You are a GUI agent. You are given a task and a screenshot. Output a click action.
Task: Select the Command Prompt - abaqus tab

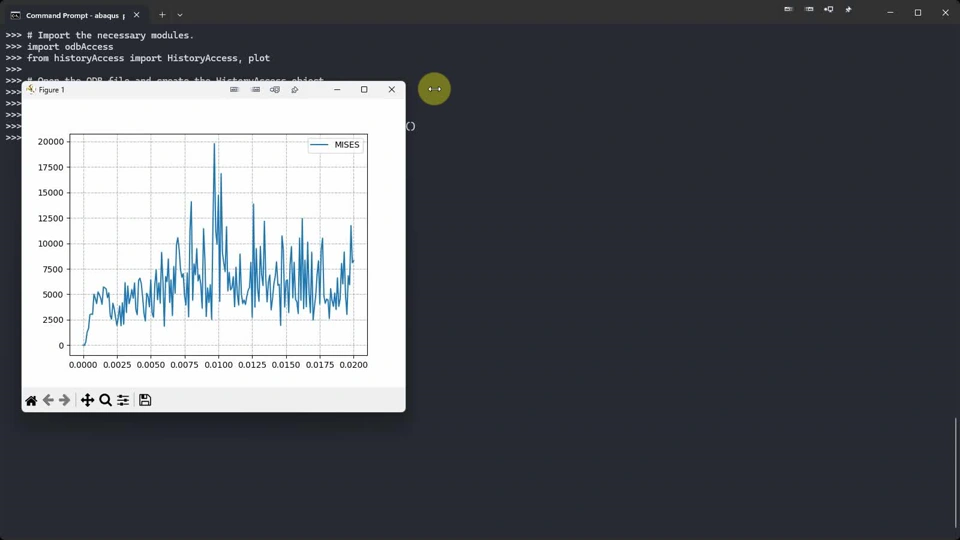pos(75,15)
